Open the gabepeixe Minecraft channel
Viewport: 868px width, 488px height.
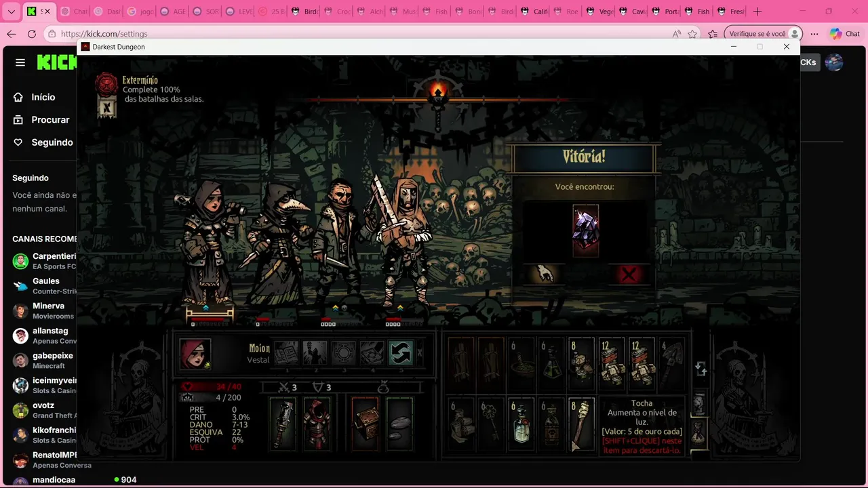tap(44, 360)
